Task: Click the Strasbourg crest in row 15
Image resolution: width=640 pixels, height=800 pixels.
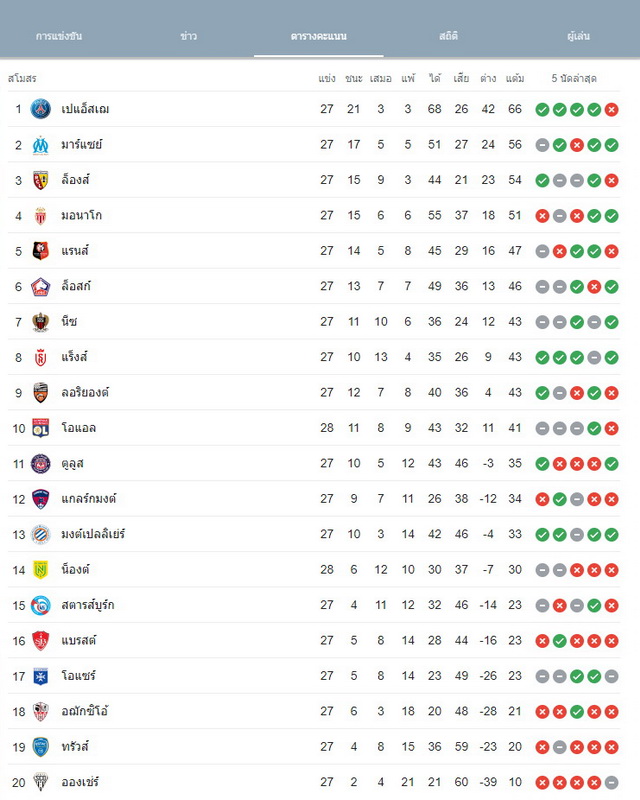Action: 40,605
